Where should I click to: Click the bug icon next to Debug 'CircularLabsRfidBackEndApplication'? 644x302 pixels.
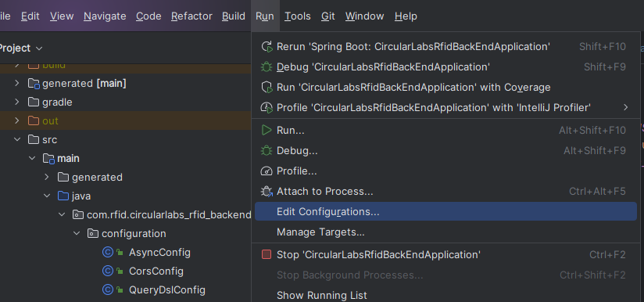click(x=267, y=67)
